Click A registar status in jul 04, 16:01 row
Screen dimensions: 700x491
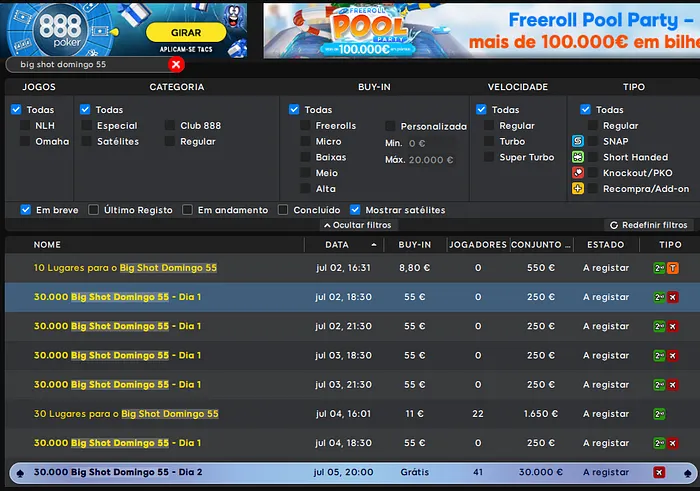click(606, 414)
